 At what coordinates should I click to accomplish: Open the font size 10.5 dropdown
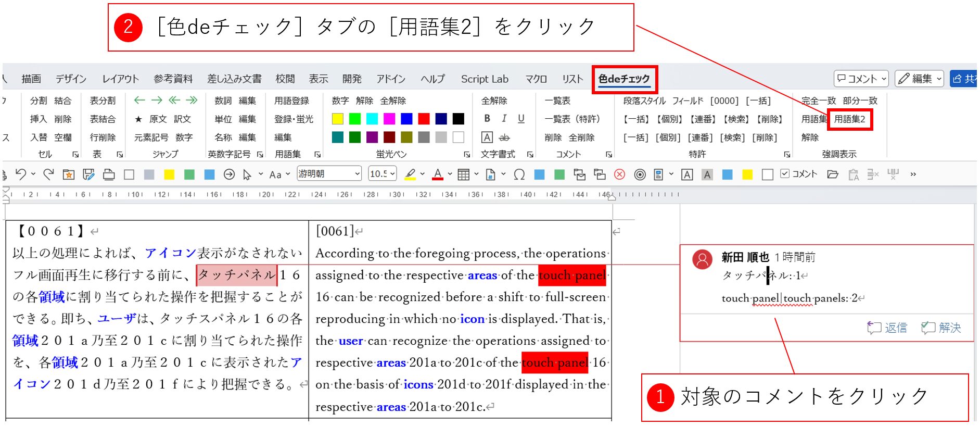coord(383,174)
